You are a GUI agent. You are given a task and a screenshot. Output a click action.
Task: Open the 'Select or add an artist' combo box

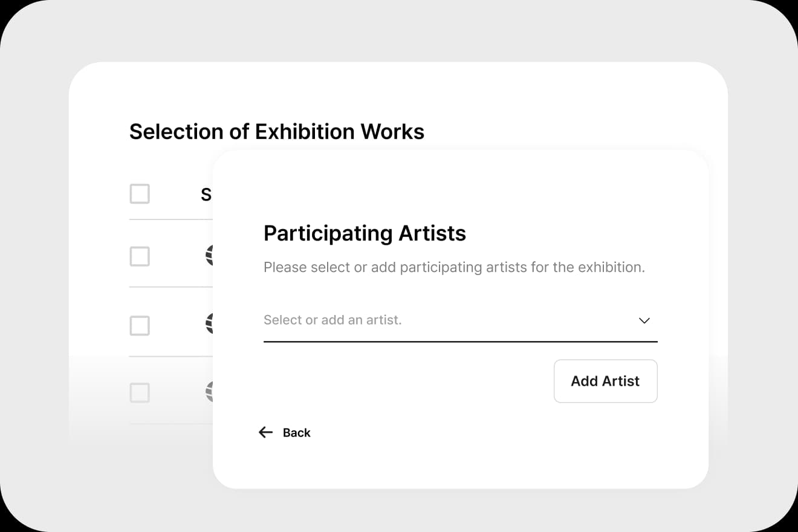tap(460, 320)
